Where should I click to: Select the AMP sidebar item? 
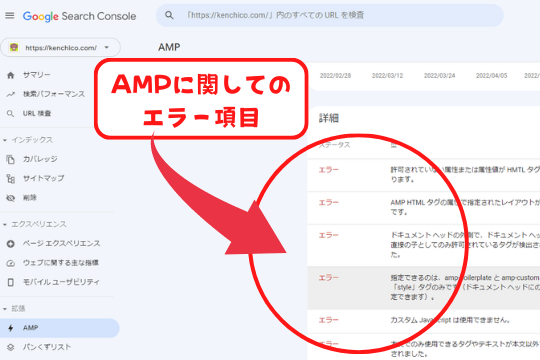(x=60, y=328)
